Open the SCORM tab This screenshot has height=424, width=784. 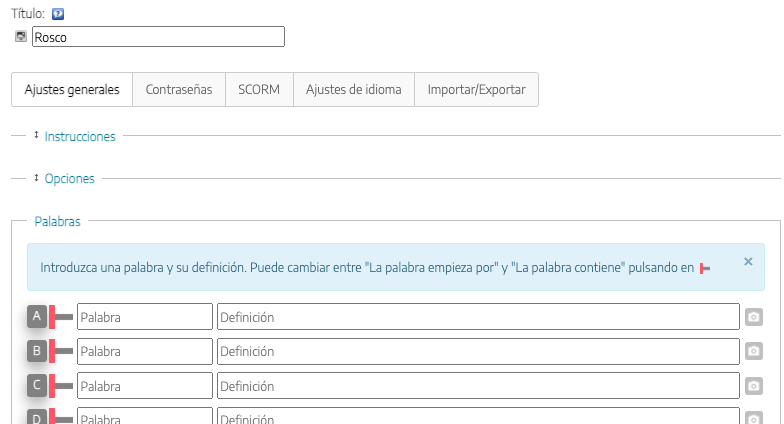click(x=259, y=89)
